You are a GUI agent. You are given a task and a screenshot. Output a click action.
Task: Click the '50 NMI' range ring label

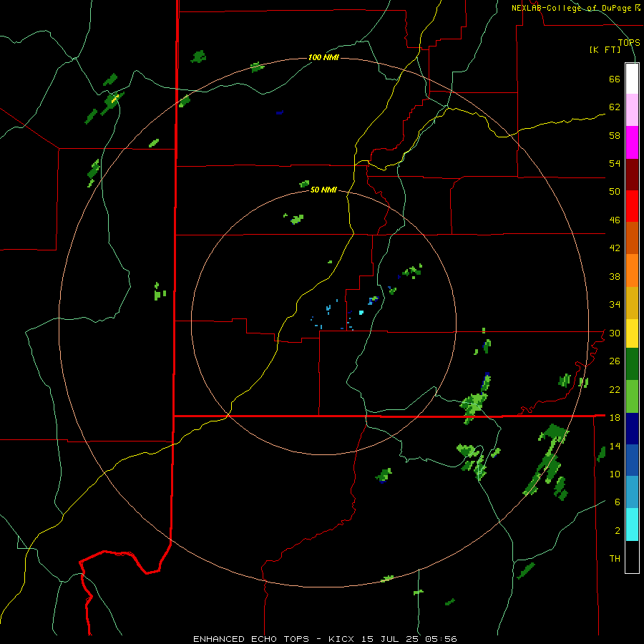pyautogui.click(x=323, y=190)
